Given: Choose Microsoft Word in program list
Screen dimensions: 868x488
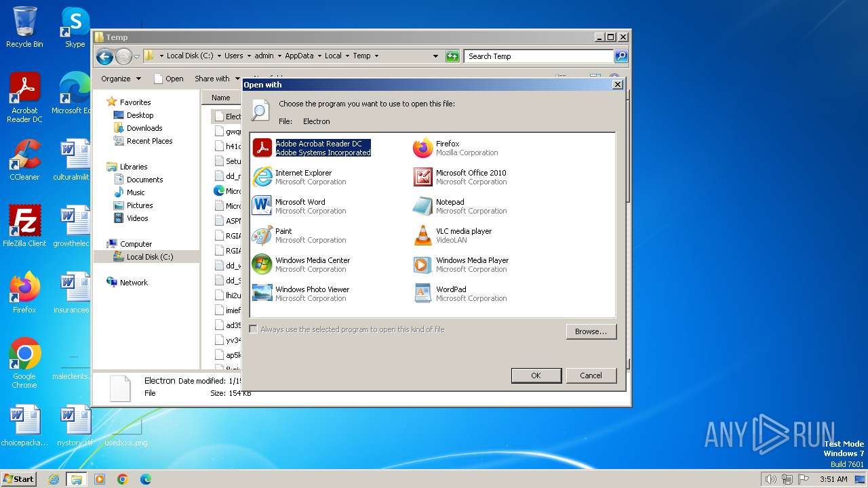Looking at the screenshot, I should coord(300,206).
